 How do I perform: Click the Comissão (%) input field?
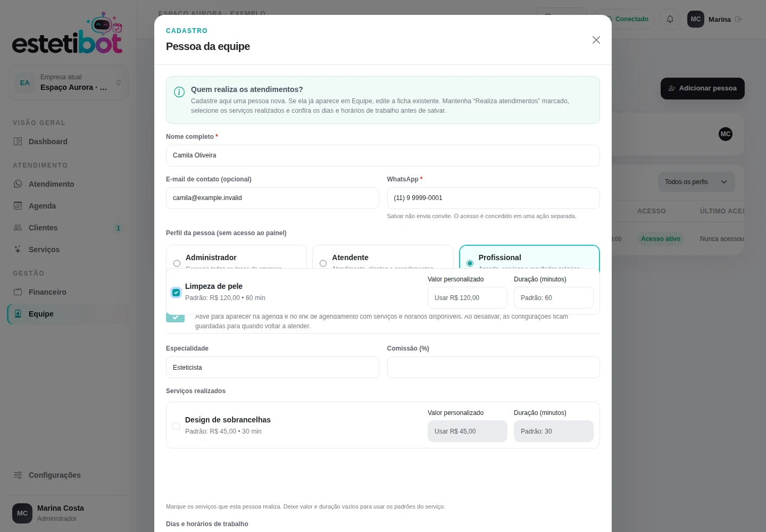point(494,368)
